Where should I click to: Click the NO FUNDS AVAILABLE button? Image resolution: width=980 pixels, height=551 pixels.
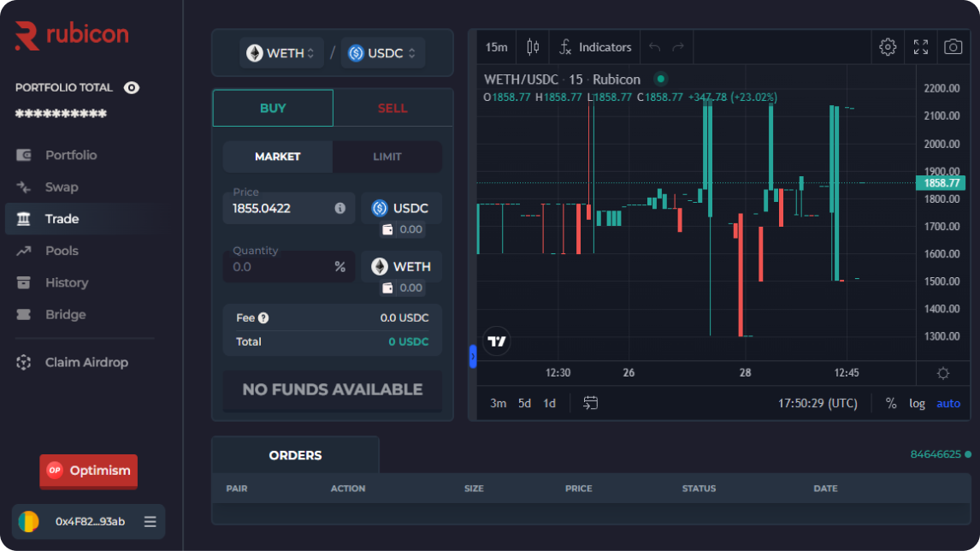(x=333, y=389)
